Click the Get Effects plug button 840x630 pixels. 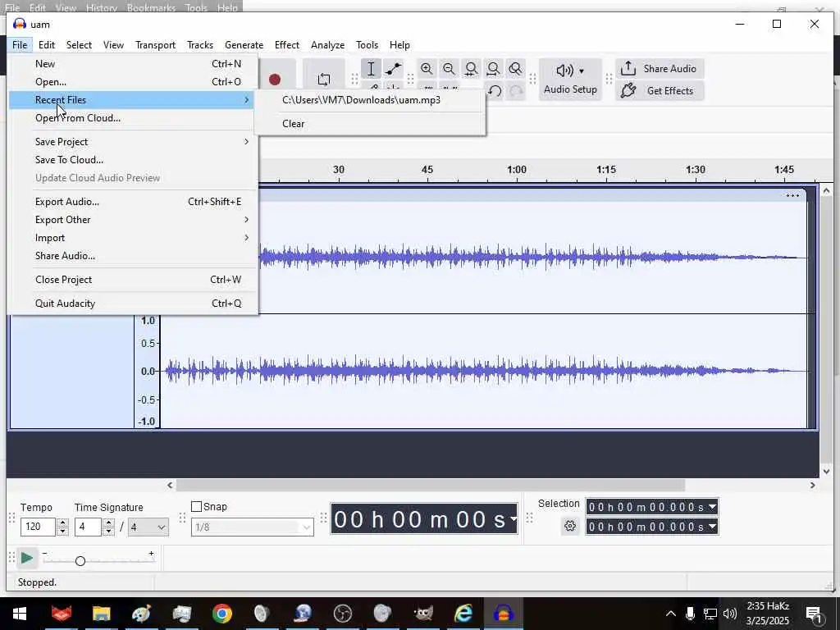coord(659,90)
